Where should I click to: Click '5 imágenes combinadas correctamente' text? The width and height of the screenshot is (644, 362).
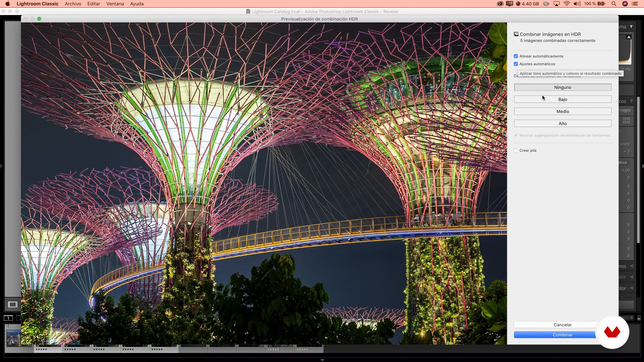tap(557, 40)
